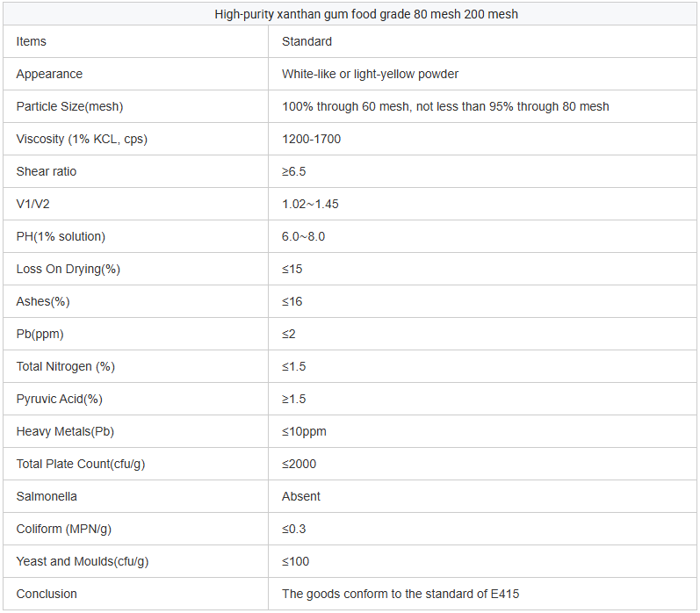Select the "Shear ratio" row label
This screenshot has width=700, height=613.
coord(47,171)
